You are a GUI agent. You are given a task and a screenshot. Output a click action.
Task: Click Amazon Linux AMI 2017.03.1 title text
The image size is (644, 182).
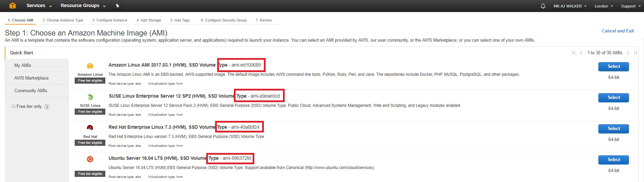pyautogui.click(x=168, y=65)
